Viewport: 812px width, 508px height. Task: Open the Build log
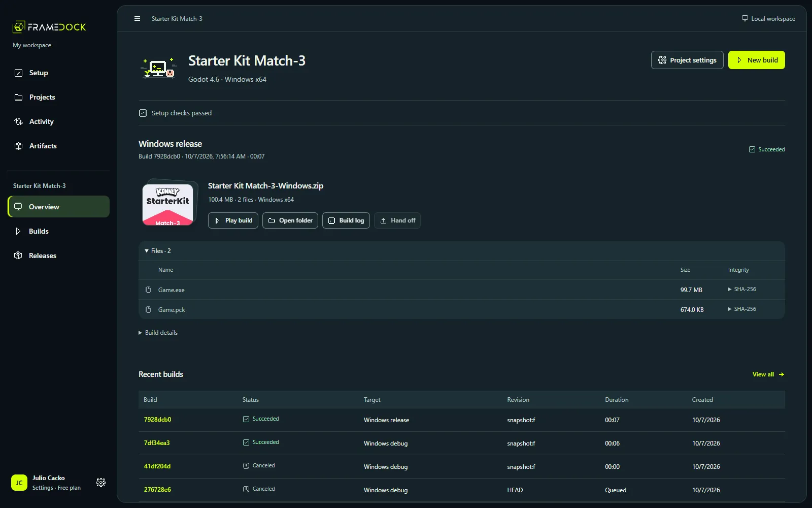(346, 220)
